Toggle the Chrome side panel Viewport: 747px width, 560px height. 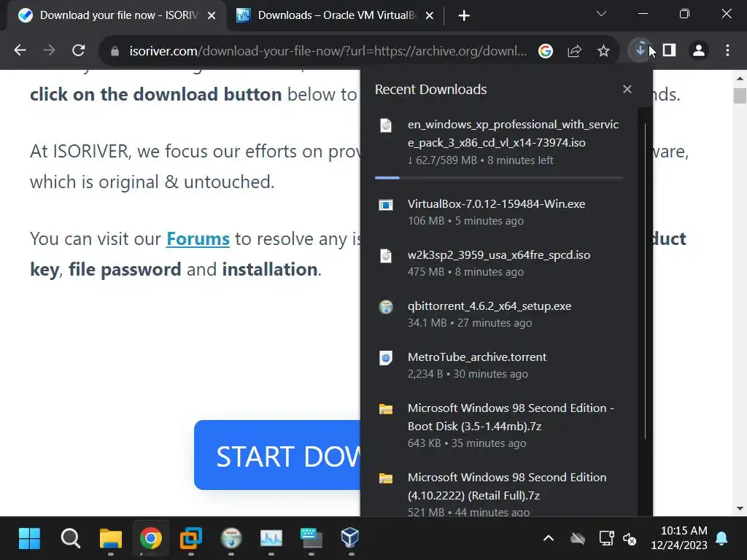670,50
